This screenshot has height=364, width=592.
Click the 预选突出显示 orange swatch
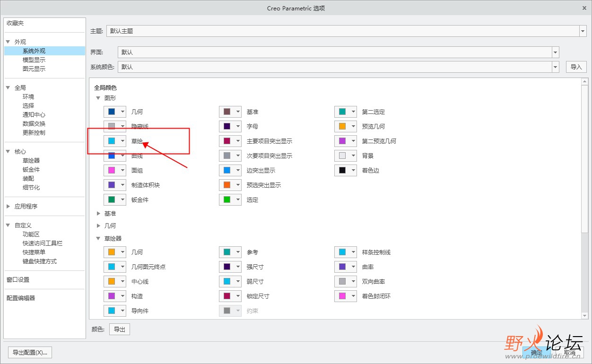227,185
